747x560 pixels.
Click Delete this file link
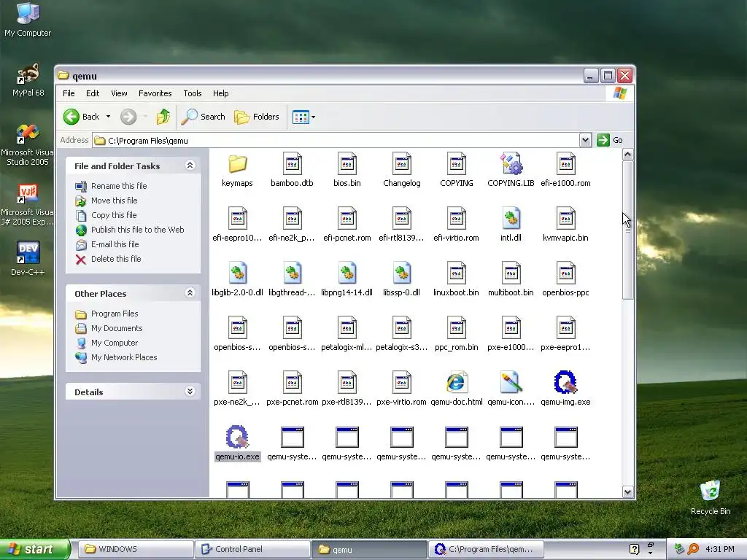coord(116,259)
